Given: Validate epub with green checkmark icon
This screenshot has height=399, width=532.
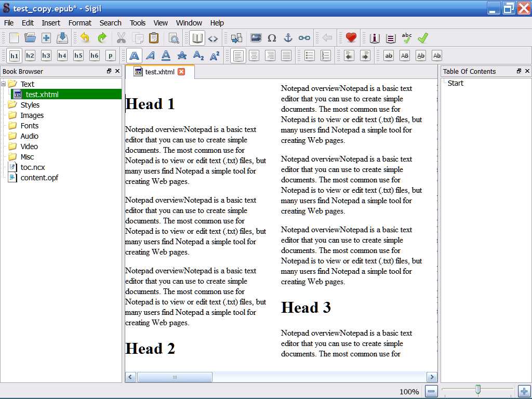Looking at the screenshot, I should click(x=423, y=38).
